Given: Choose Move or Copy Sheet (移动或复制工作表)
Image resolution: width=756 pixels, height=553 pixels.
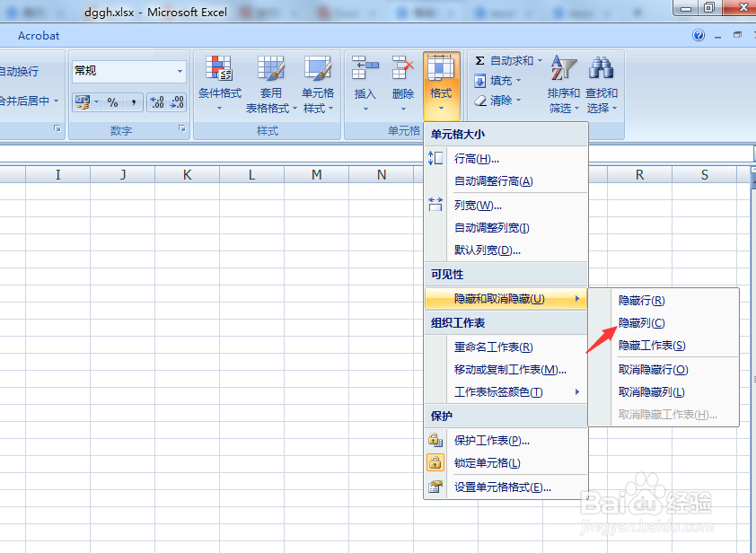Looking at the screenshot, I should tap(505, 370).
